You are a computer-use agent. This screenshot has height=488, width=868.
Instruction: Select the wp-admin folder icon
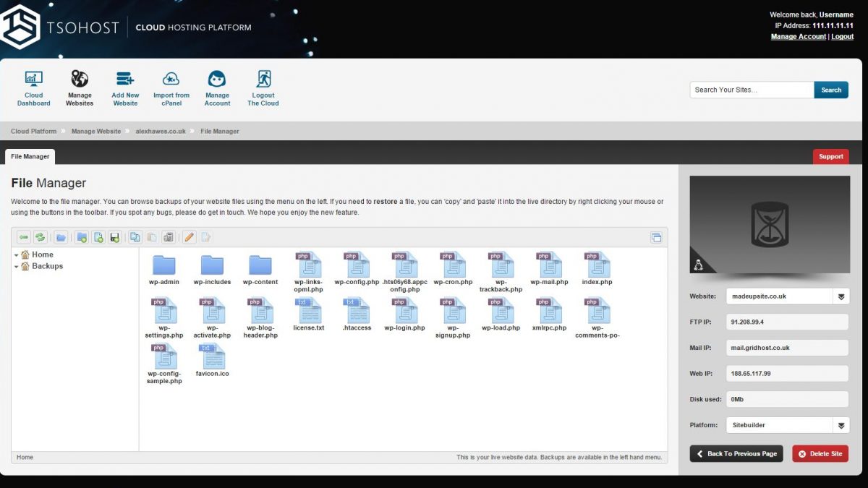point(164,265)
